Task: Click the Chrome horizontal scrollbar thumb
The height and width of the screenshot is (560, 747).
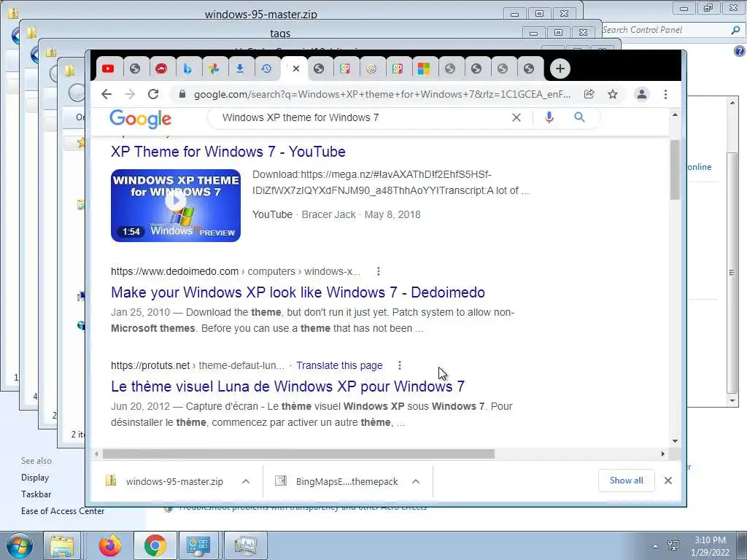Action: [x=298, y=454]
